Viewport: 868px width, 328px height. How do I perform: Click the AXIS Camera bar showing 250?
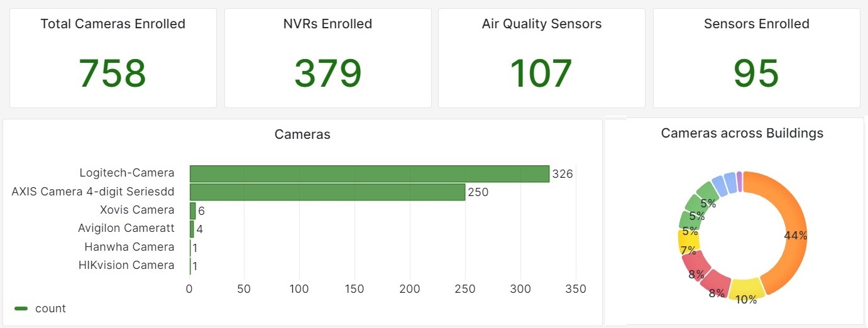coord(327,192)
